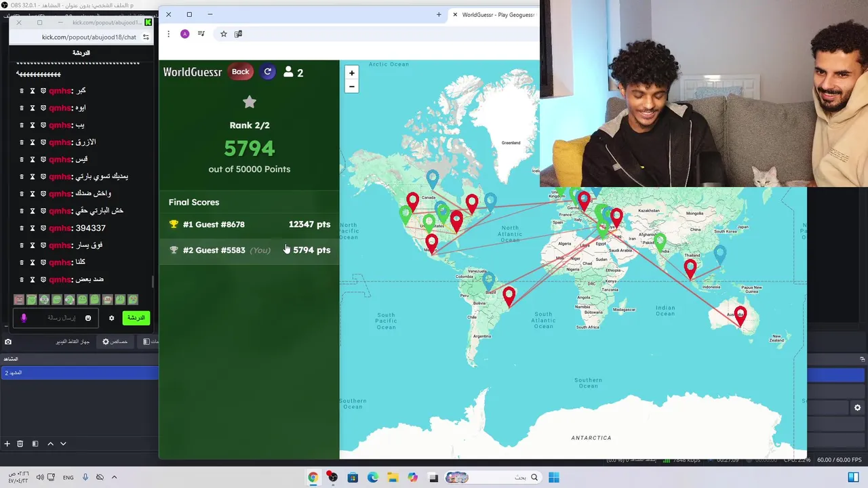Click the silver trophy icon for #2

[174, 250]
